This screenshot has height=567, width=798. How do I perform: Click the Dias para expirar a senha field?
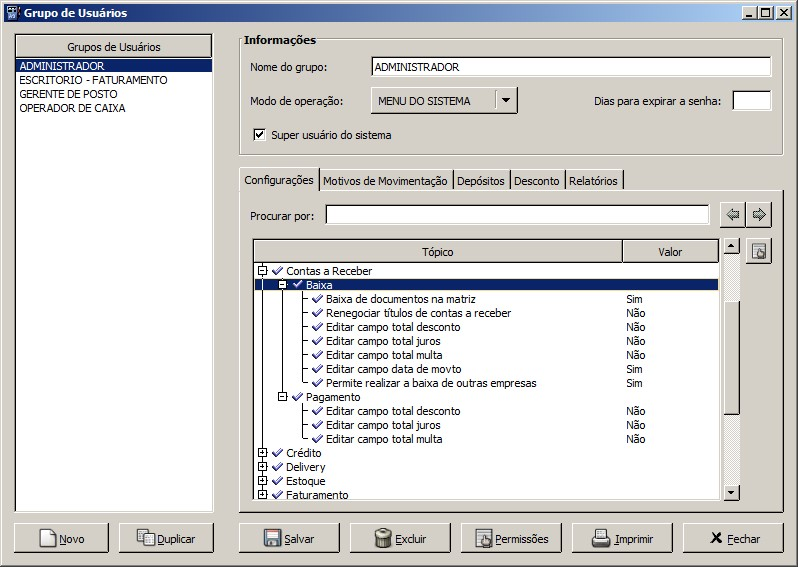coord(752,100)
